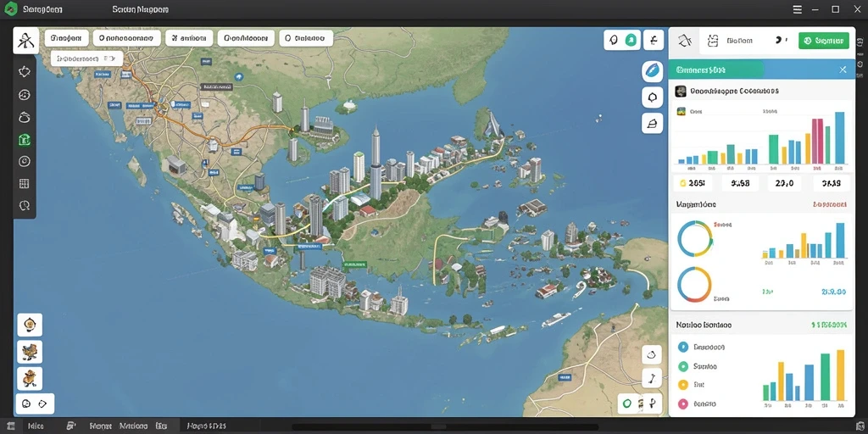Click the green building icon in left sidebar

click(25, 140)
